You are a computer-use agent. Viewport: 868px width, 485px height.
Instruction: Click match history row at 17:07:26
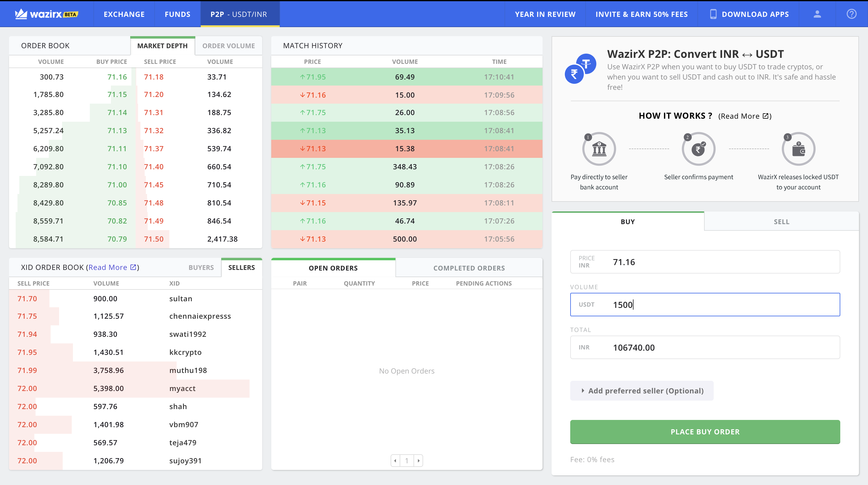[x=407, y=221]
